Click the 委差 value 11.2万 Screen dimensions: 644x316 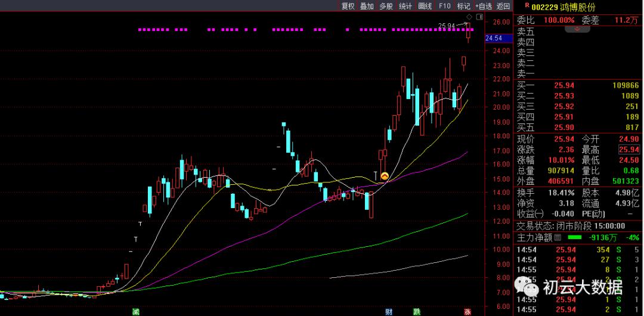pyautogui.click(x=626, y=20)
